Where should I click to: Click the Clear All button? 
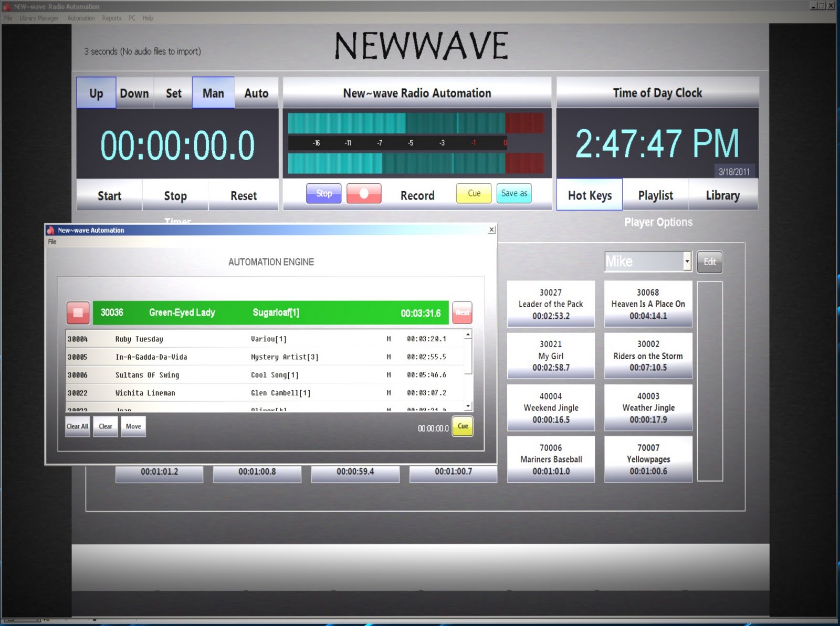pyautogui.click(x=77, y=426)
